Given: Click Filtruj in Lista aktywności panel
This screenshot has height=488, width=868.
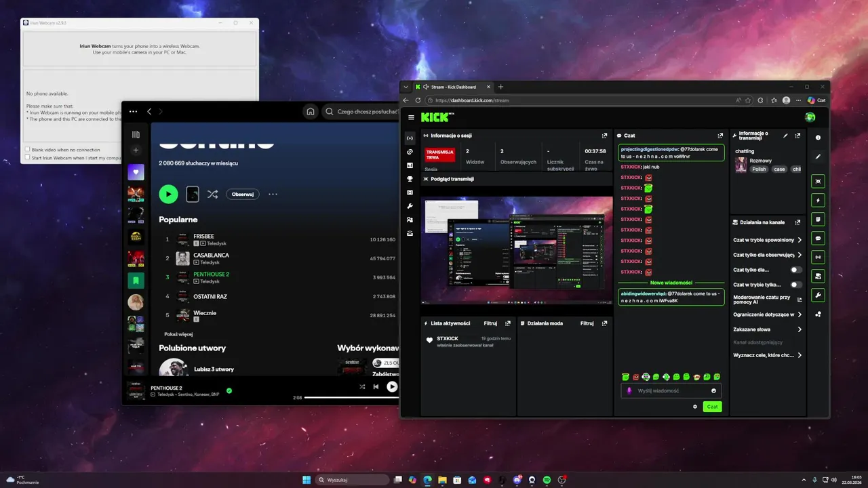Looking at the screenshot, I should pos(491,323).
